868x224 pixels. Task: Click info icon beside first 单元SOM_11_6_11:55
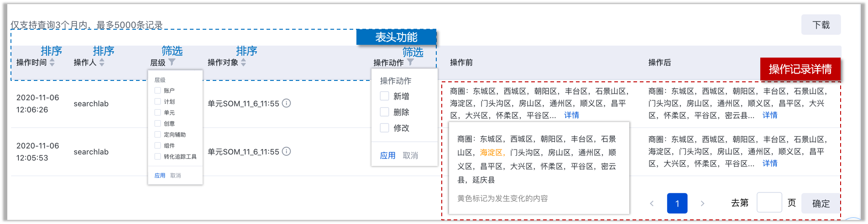[286, 103]
